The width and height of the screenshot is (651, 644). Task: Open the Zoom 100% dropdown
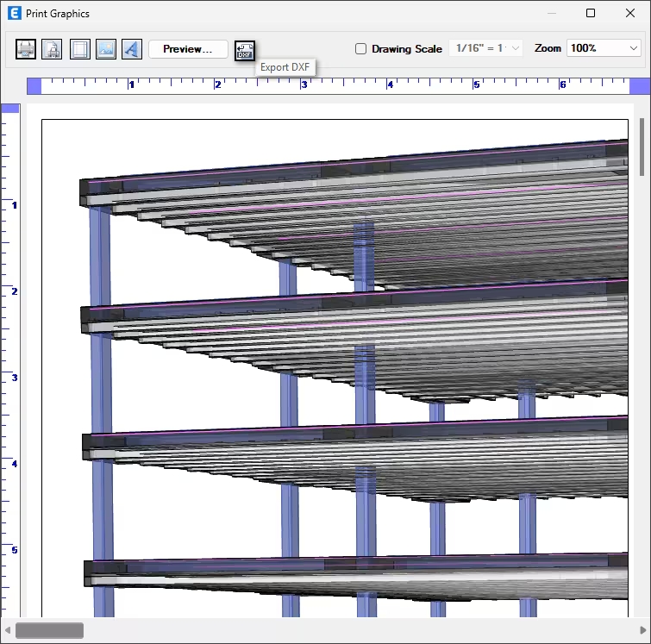[x=604, y=48]
